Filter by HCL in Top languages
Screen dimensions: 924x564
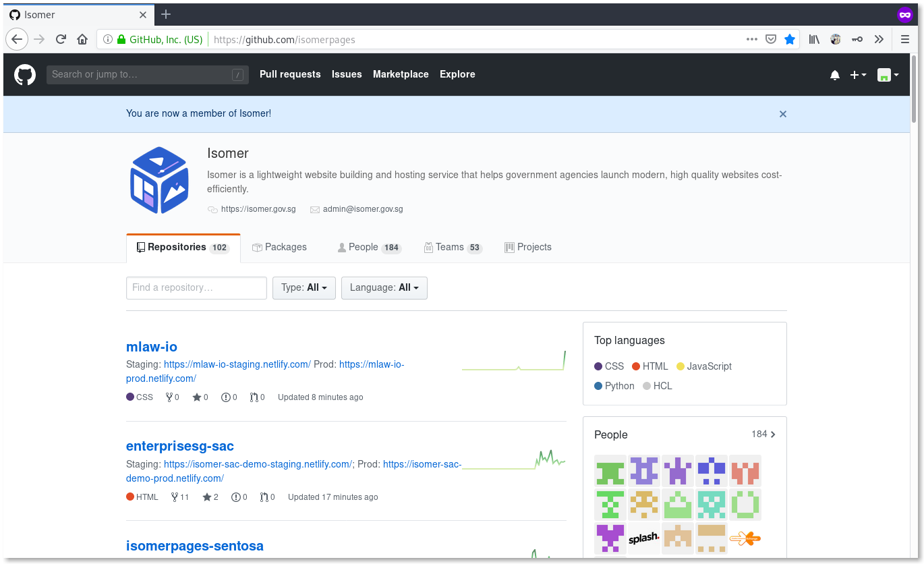[658, 386]
